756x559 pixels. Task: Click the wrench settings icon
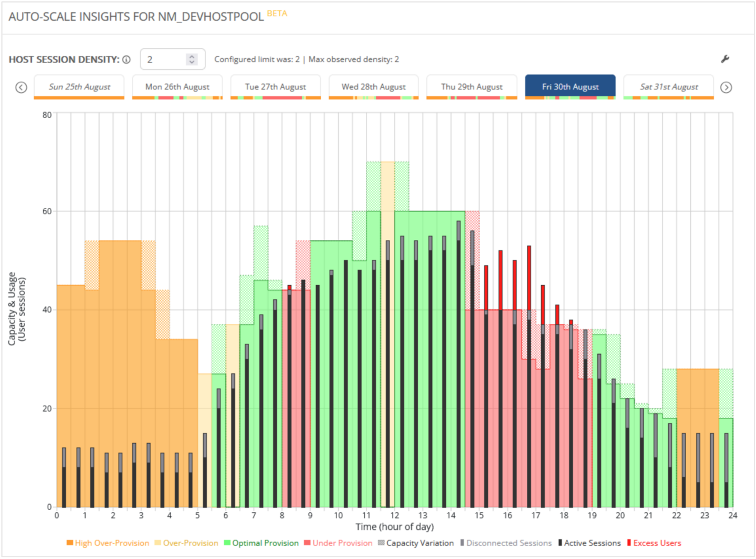[x=725, y=59]
